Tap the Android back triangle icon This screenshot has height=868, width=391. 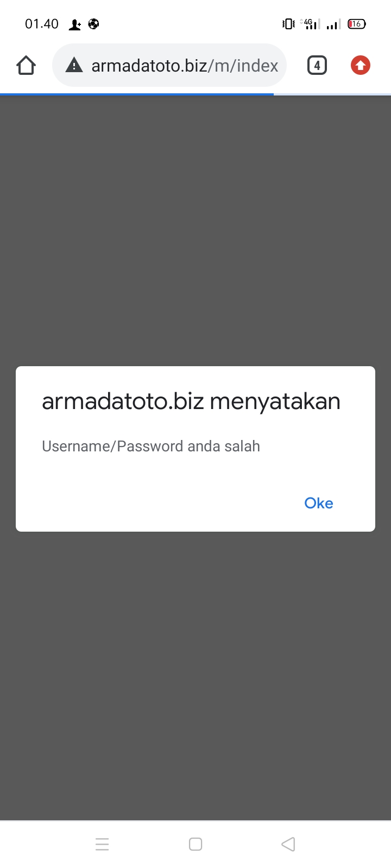point(288,844)
